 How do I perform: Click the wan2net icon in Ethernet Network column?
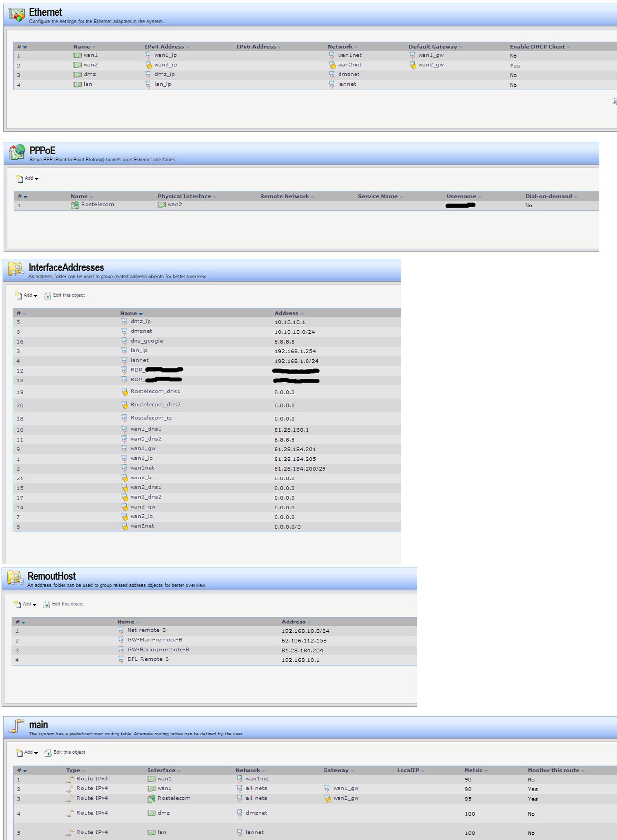pos(332,65)
